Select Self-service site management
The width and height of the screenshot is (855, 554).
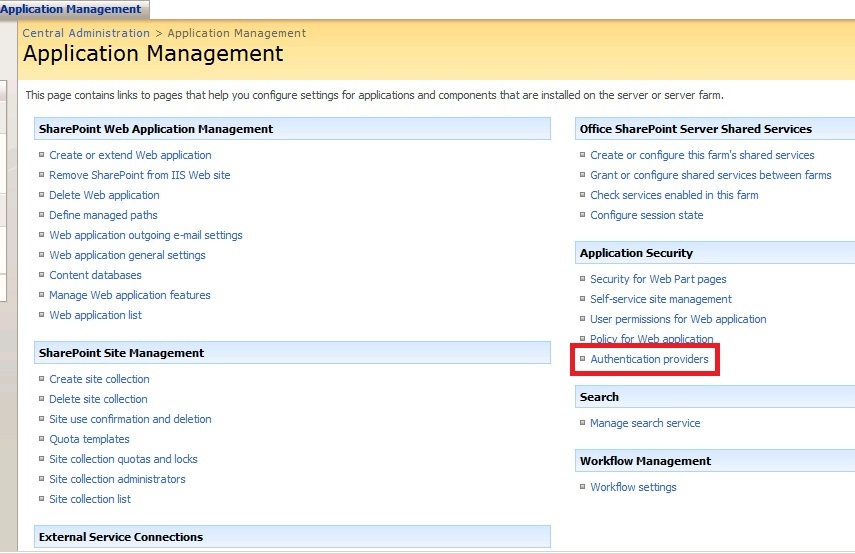(661, 299)
